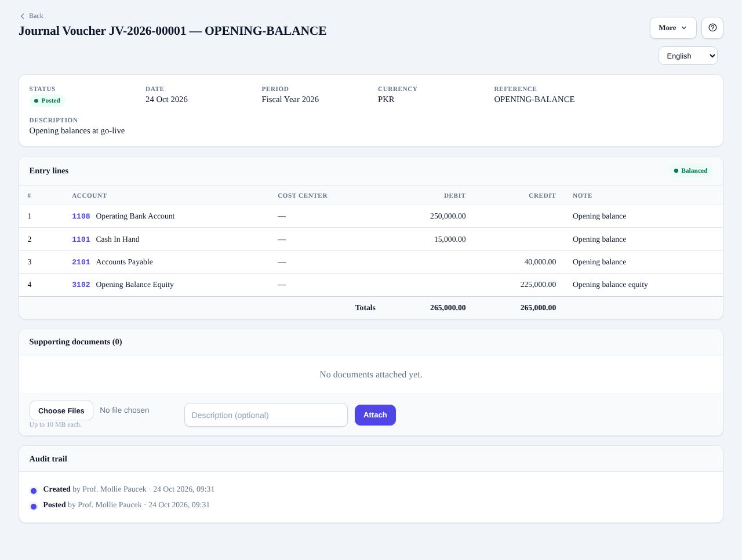
Task: Open the More dropdown menu
Action: (673, 28)
